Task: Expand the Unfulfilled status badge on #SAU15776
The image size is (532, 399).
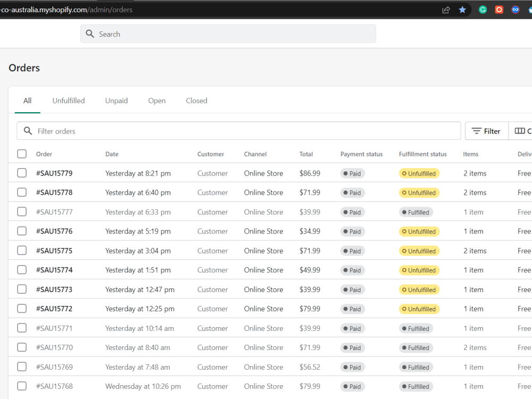Action: (419, 231)
